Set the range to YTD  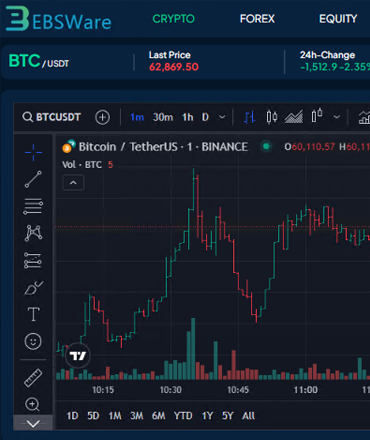(183, 416)
